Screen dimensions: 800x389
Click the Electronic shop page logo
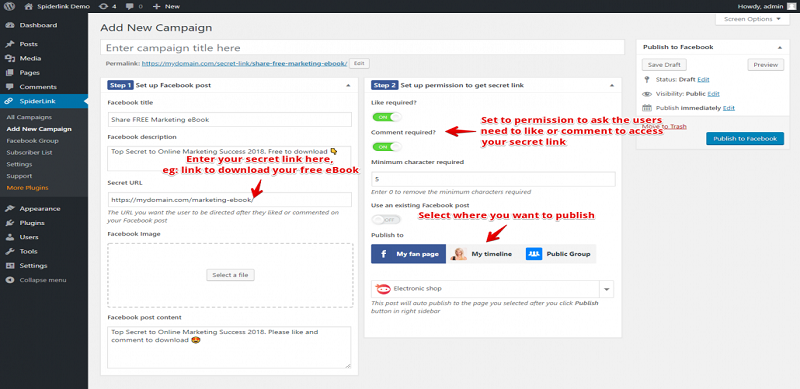tap(383, 288)
